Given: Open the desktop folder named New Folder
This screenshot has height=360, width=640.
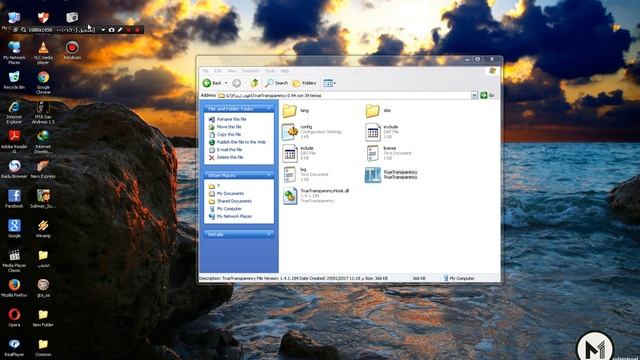Looking at the screenshot, I should click(43, 318).
